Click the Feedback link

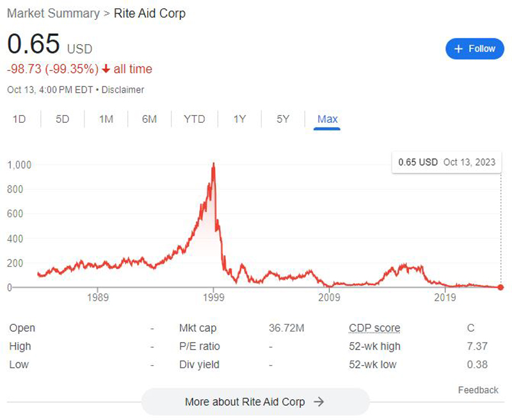pos(478,390)
